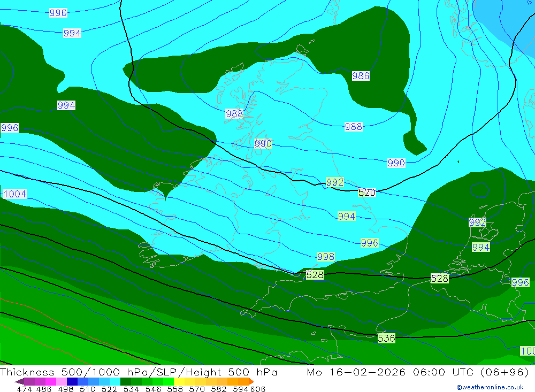Click the legend value 474

(24, 389)
